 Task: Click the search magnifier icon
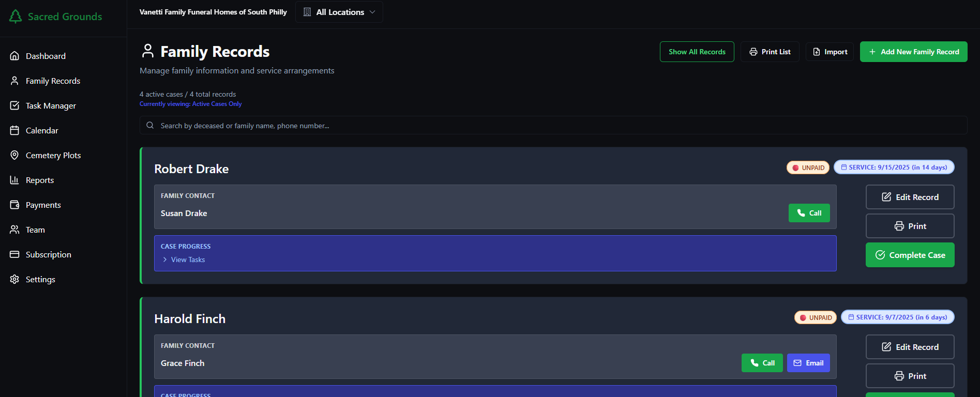coord(150,125)
